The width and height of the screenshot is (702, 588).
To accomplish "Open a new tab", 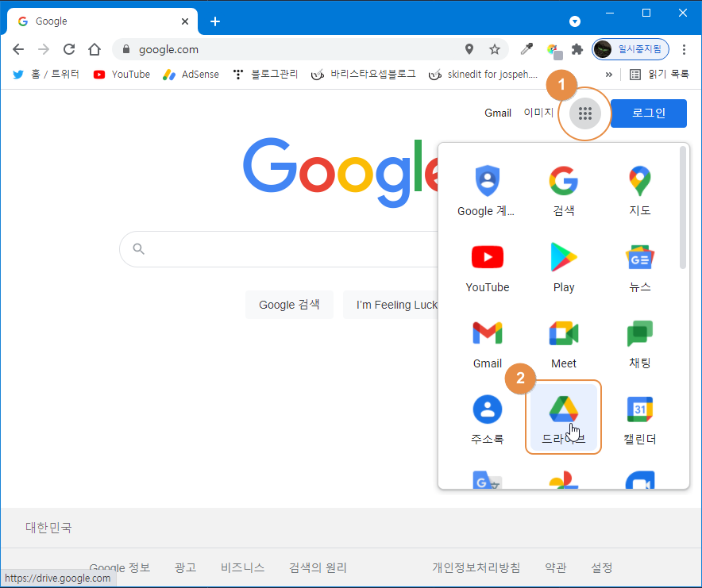I will pyautogui.click(x=215, y=21).
